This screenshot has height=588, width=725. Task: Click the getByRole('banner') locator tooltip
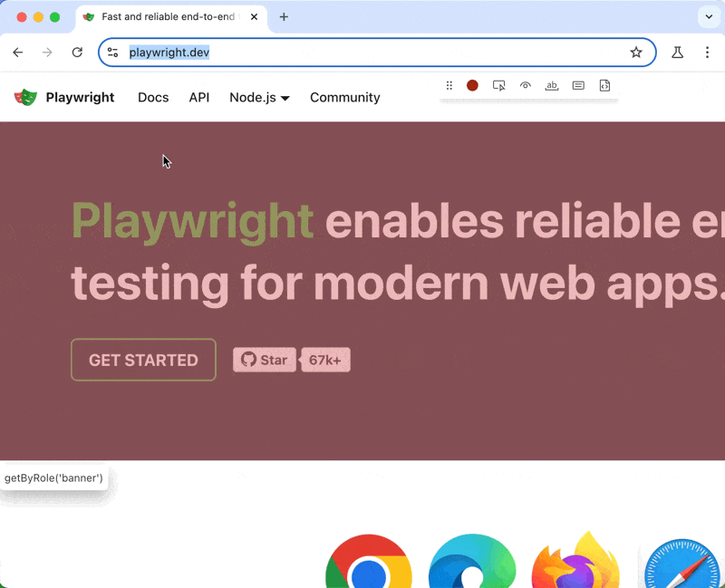pos(53,478)
